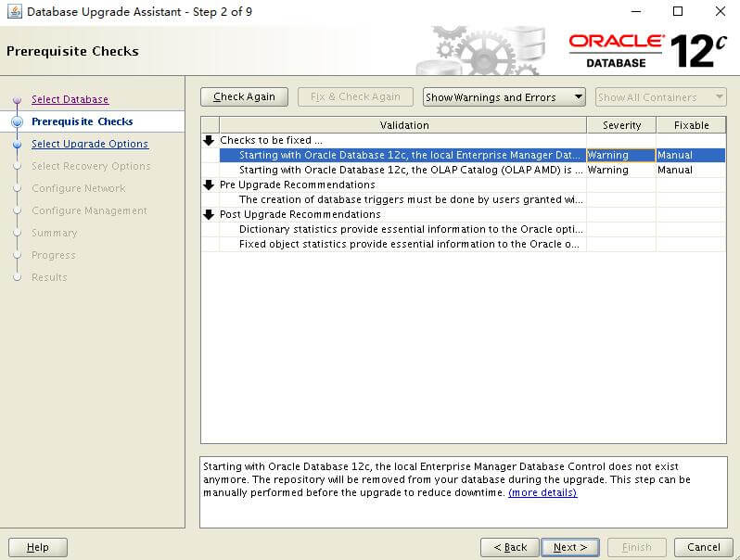Go back with the < Back button

[510, 547]
